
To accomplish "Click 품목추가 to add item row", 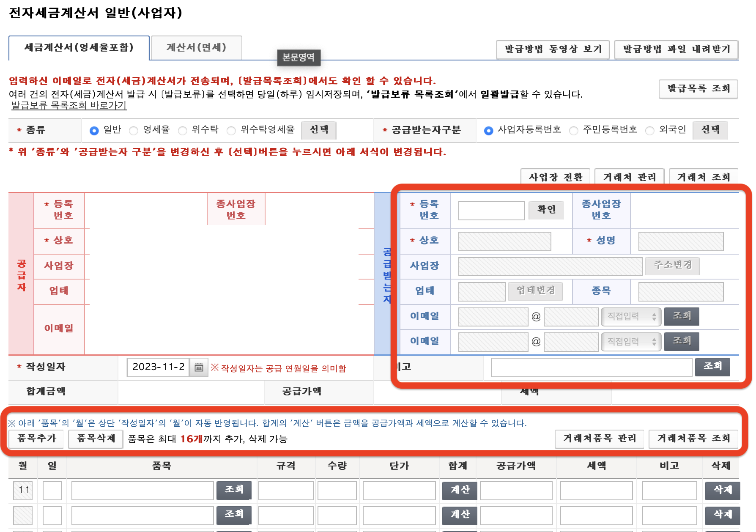I will tap(36, 439).
